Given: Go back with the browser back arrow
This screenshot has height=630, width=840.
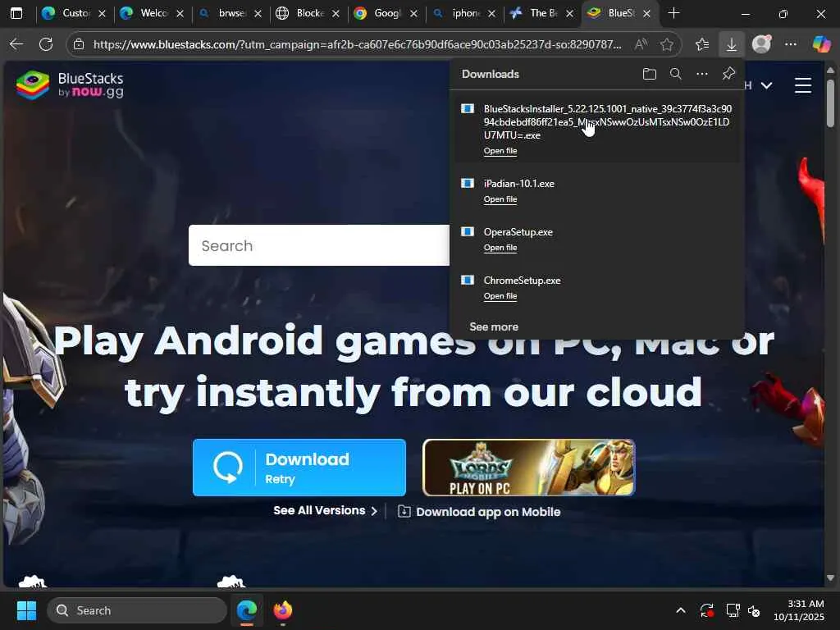Looking at the screenshot, I should coord(16,44).
